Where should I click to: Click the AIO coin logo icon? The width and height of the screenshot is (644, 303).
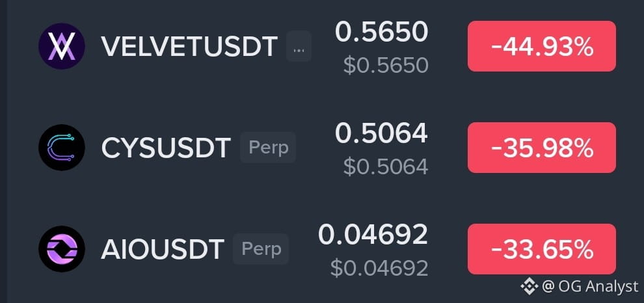(62, 249)
